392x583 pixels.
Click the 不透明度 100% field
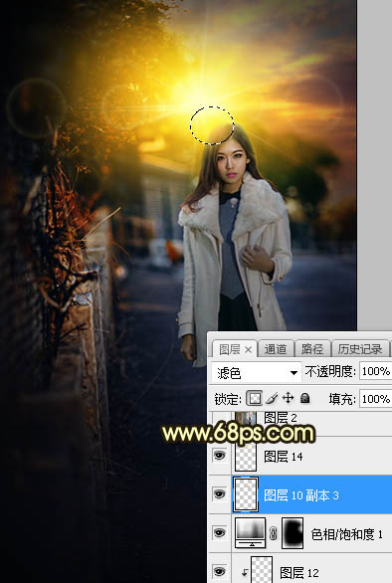pos(376,371)
